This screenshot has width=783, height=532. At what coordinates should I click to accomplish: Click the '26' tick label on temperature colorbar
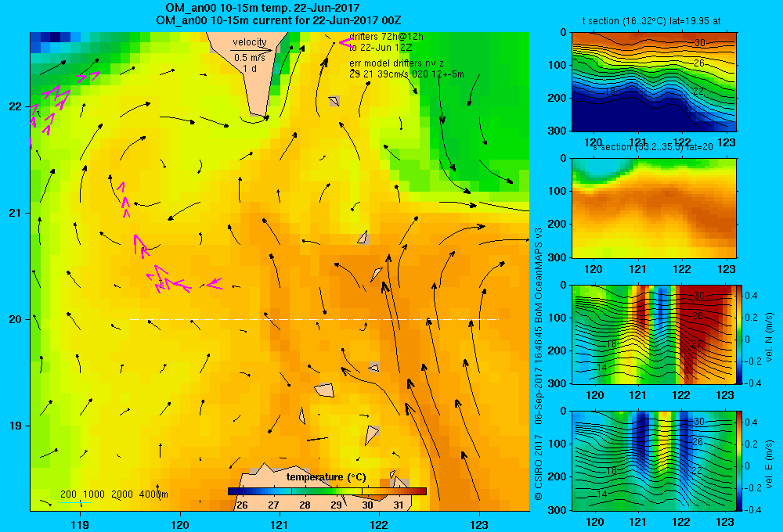242,505
